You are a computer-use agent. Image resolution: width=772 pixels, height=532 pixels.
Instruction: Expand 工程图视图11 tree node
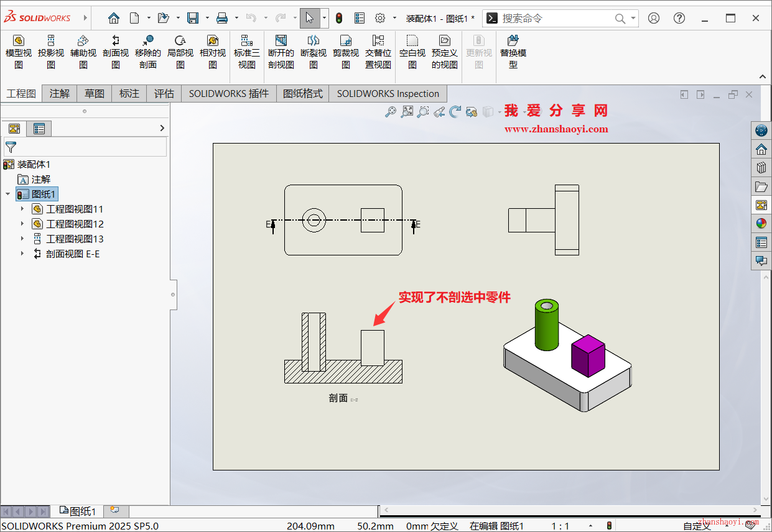(22, 209)
